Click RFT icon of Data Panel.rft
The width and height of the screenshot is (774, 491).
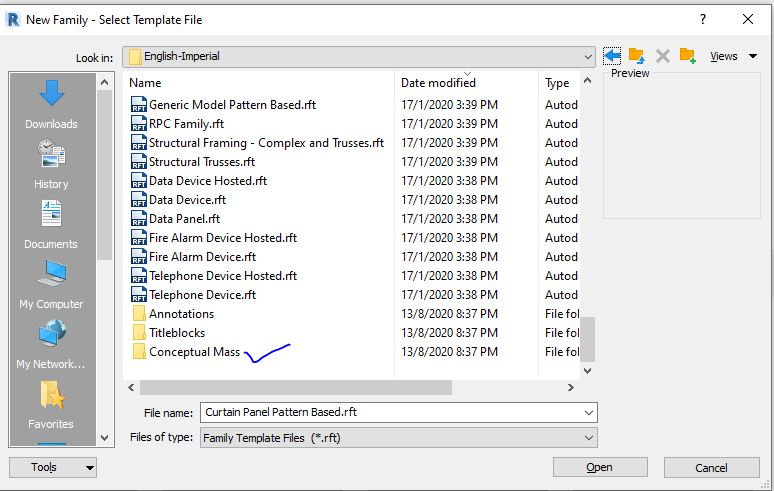tap(139, 219)
